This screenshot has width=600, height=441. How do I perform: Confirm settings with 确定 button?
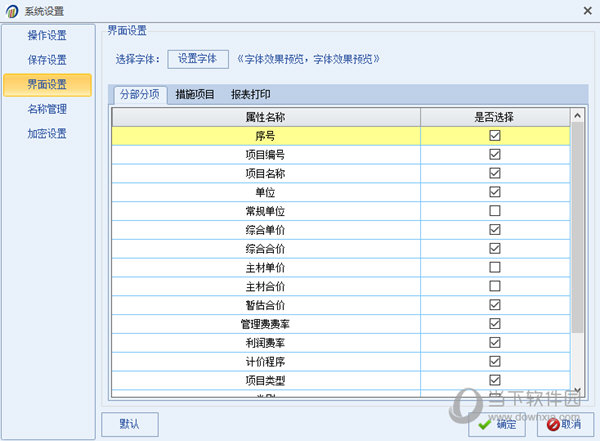pyautogui.click(x=497, y=424)
